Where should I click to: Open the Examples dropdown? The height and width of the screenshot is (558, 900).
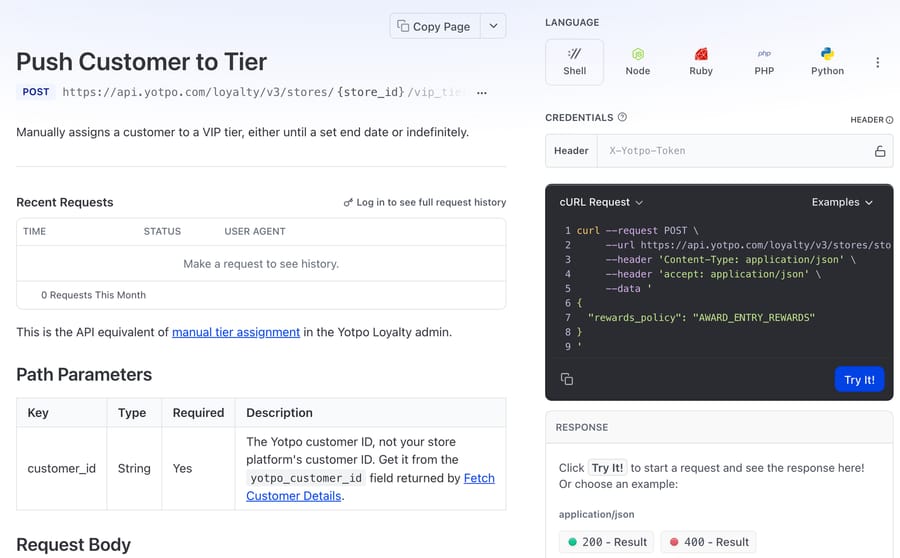842,202
